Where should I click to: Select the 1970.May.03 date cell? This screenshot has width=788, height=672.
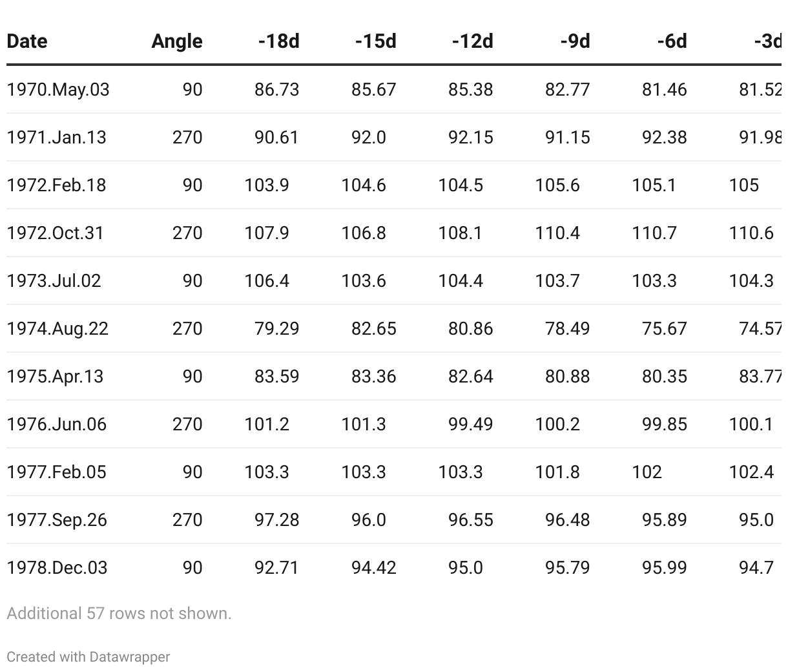(x=58, y=89)
